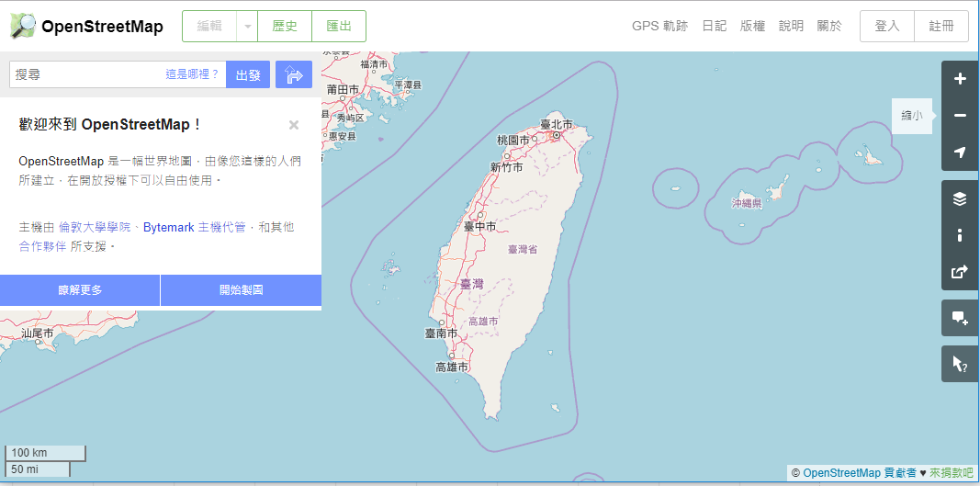Open 日記 diaries page
Viewport: 980px width, 486px height.
tap(715, 27)
